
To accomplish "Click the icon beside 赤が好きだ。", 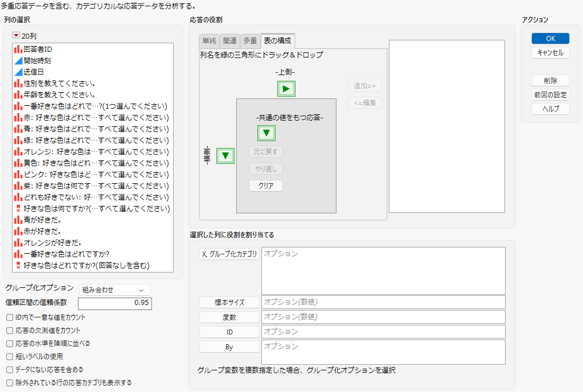I will pos(18,232).
